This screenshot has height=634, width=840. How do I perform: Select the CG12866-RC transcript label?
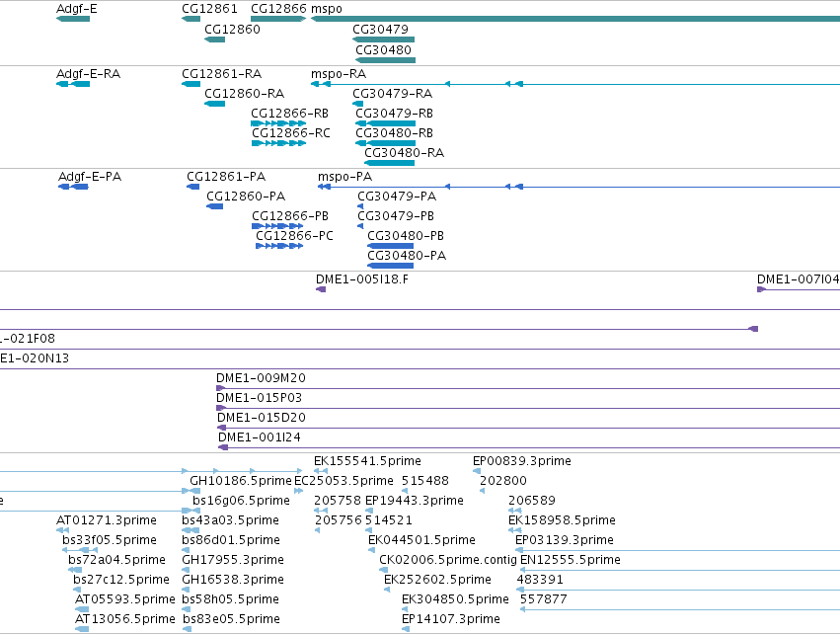[291, 133]
